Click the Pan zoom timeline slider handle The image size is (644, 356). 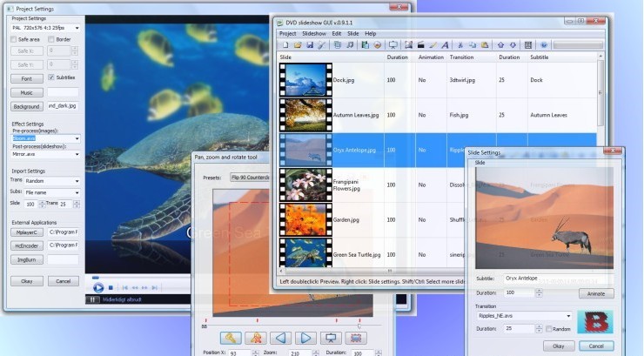point(359,326)
